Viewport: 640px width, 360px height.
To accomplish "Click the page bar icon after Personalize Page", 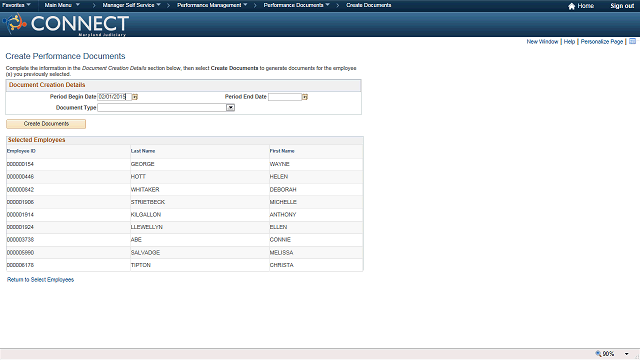I will click(x=632, y=41).
